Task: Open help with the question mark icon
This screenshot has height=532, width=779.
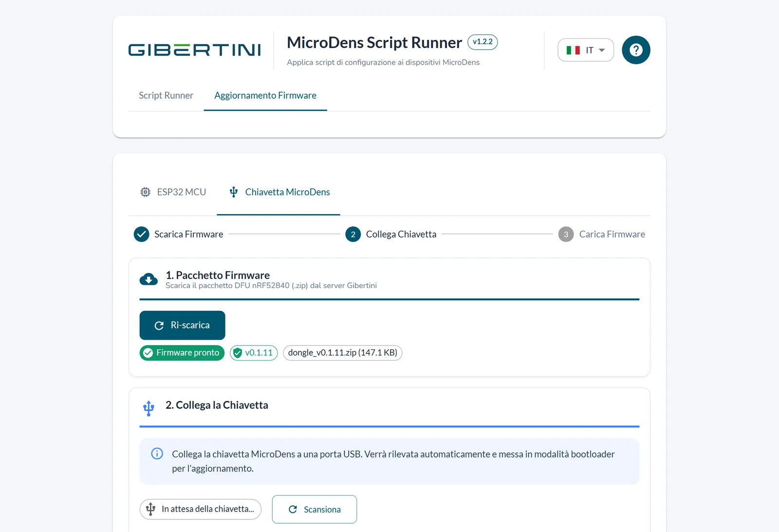Action: point(636,50)
